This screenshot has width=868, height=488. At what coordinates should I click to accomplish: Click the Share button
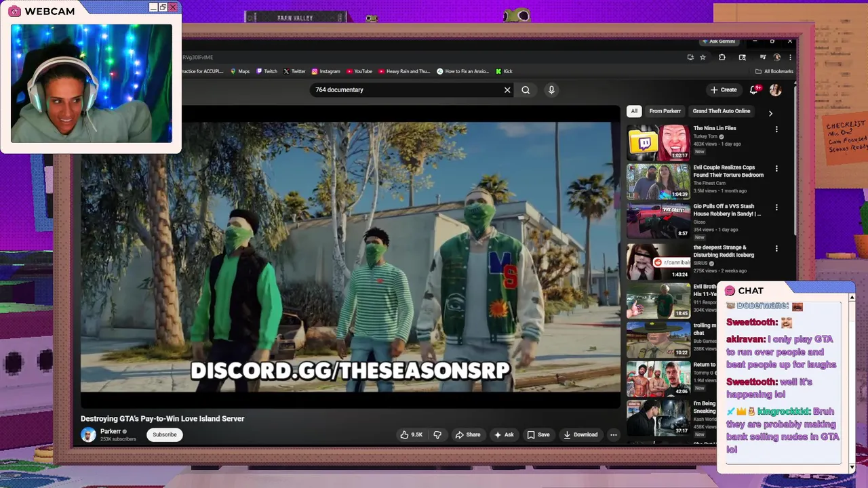point(468,434)
